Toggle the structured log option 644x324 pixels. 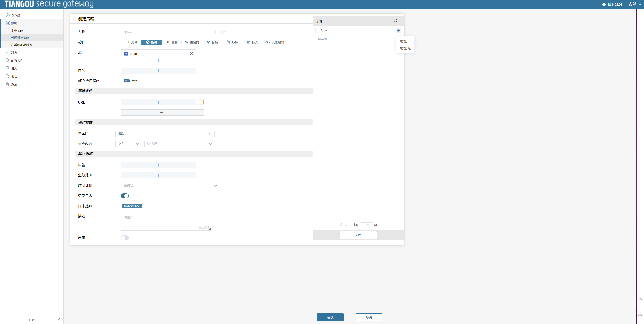click(x=132, y=206)
